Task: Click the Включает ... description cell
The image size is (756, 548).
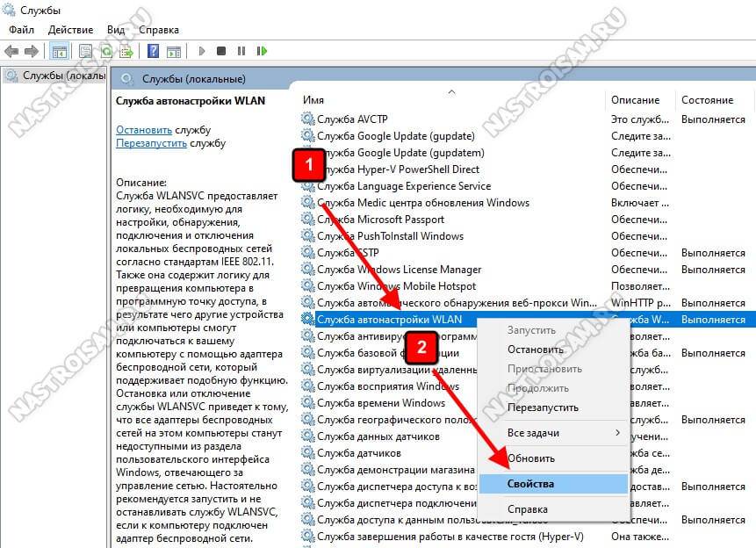Action: point(640,203)
